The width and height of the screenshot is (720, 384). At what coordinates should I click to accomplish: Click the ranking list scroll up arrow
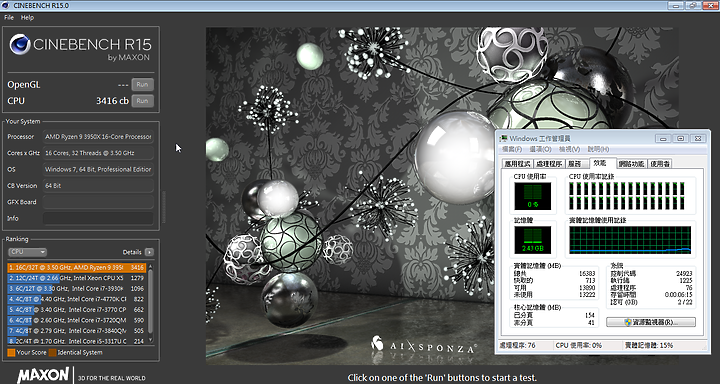pos(150,266)
